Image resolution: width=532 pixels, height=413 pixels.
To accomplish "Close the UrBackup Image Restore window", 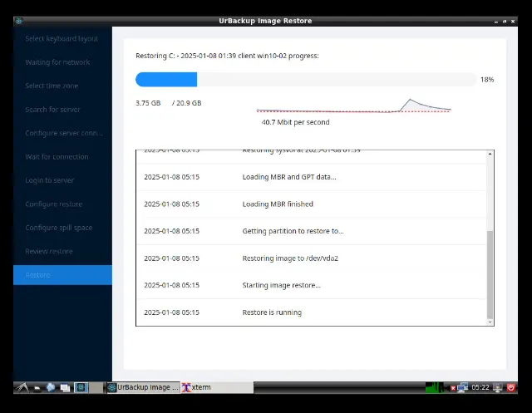I will pyautogui.click(x=513, y=22).
